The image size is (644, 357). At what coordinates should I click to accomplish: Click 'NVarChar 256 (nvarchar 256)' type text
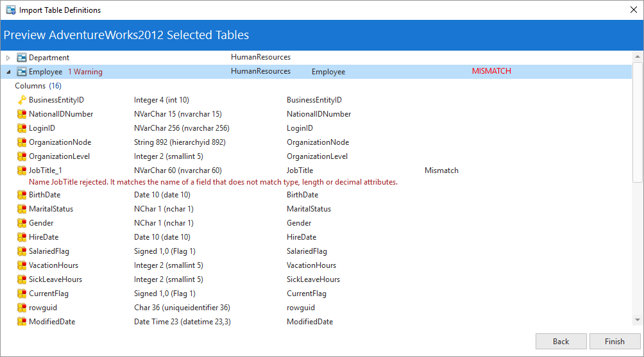(182, 128)
